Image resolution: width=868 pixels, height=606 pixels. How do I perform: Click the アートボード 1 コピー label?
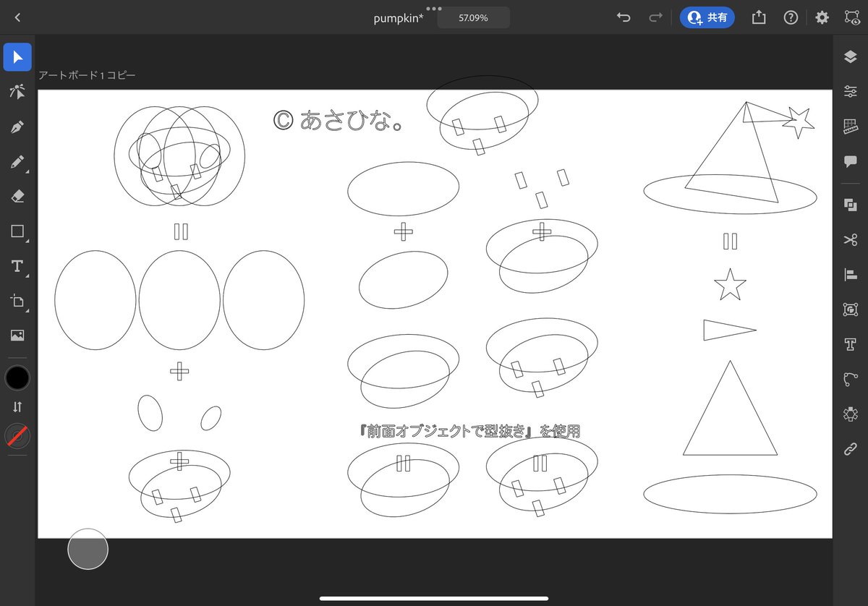[87, 75]
